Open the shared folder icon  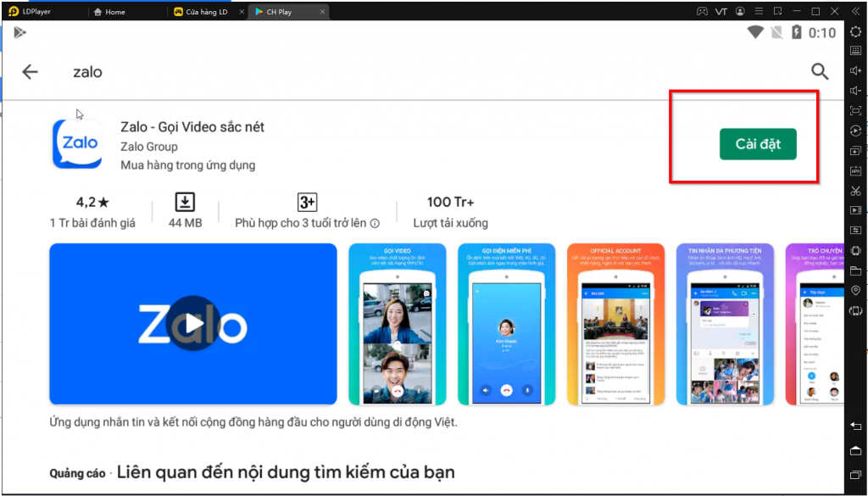coord(856,270)
